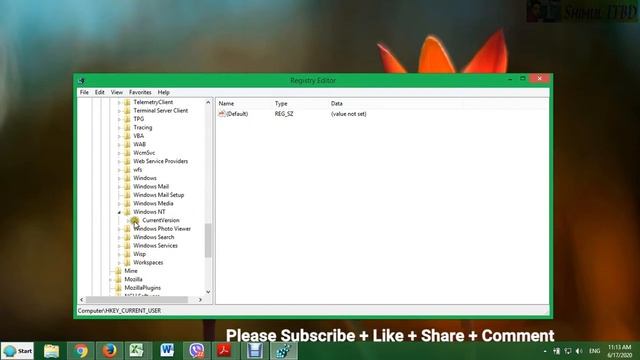The image size is (640, 360).
Task: Expand the Windows Mail key
Action: [119, 187]
